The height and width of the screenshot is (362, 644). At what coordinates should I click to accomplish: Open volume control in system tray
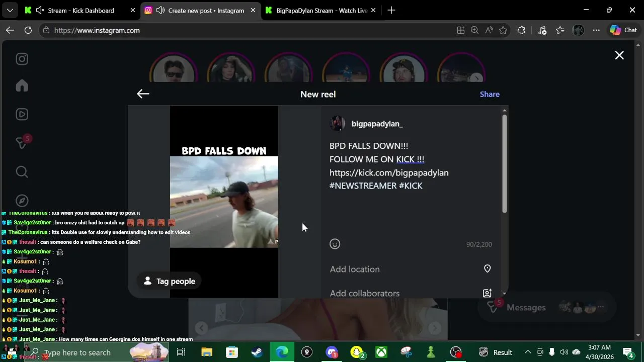coord(564,352)
